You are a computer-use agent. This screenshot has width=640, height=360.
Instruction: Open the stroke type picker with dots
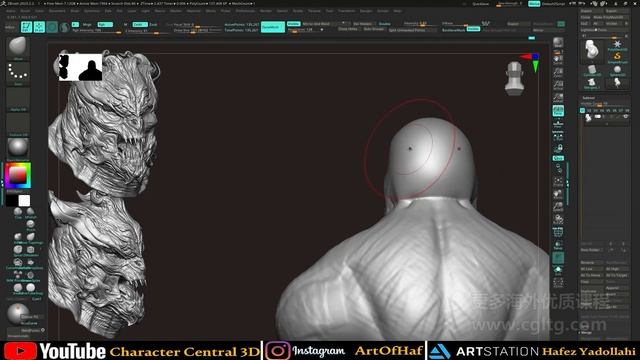[18, 73]
